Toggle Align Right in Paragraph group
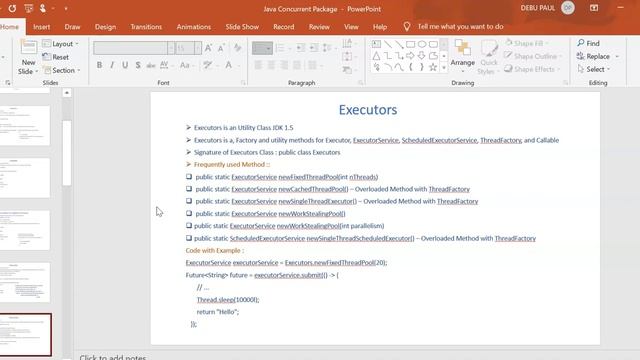 pos(284,65)
